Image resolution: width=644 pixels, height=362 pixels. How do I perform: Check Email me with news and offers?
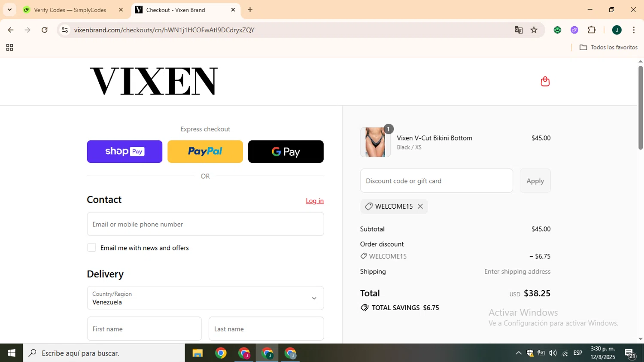click(91, 247)
